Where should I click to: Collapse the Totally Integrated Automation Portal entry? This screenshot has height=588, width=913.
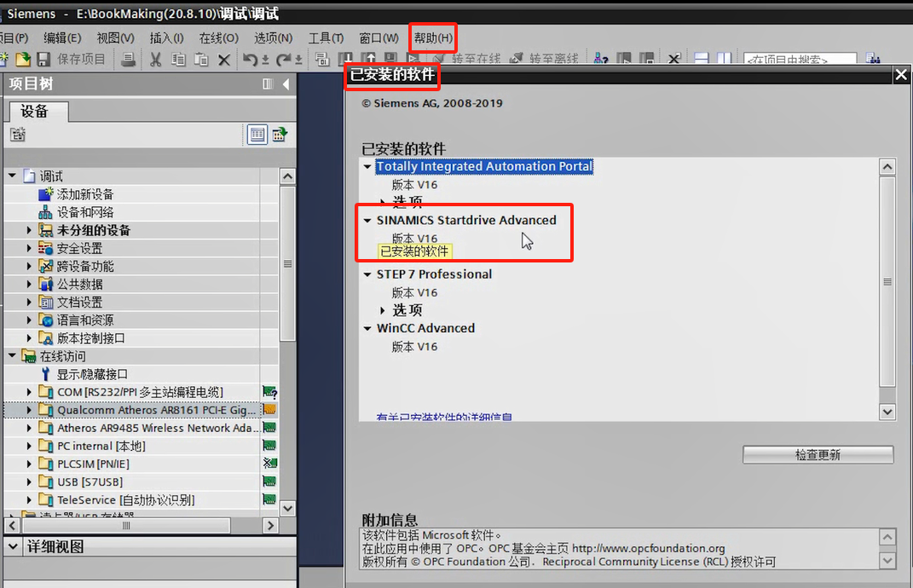click(367, 166)
